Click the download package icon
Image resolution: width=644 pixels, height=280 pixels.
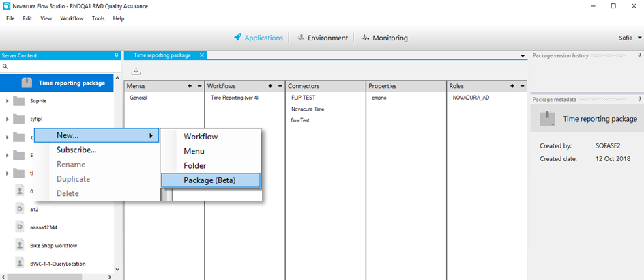[x=136, y=71]
